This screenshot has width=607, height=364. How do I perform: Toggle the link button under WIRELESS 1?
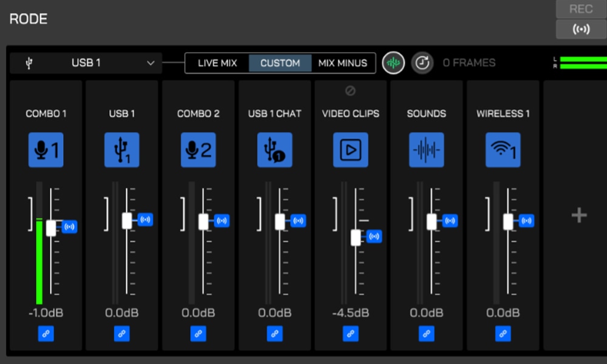[x=503, y=333]
